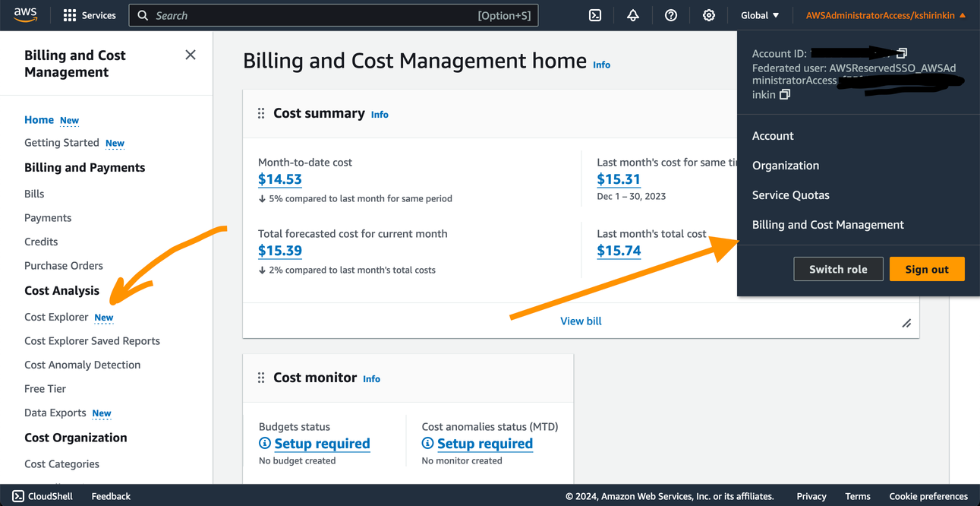Open Cost Explorer in sidebar
This screenshot has height=506, width=980.
[56, 317]
